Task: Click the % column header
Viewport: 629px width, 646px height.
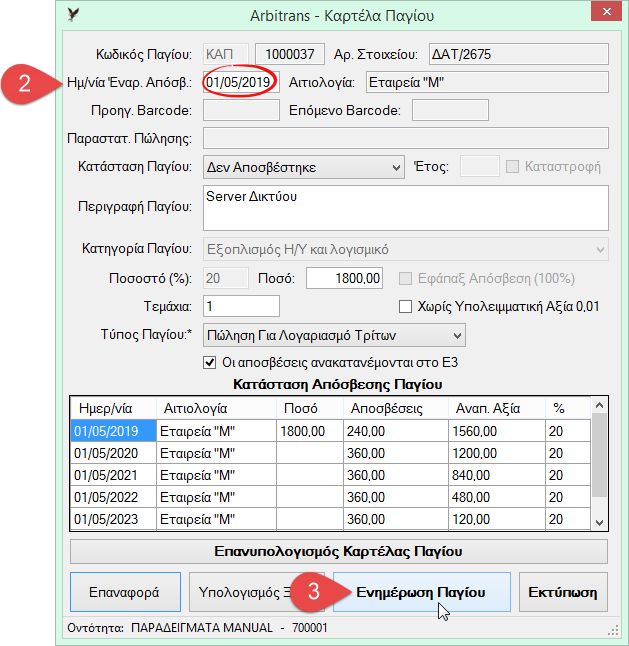Action: pyautogui.click(x=568, y=408)
